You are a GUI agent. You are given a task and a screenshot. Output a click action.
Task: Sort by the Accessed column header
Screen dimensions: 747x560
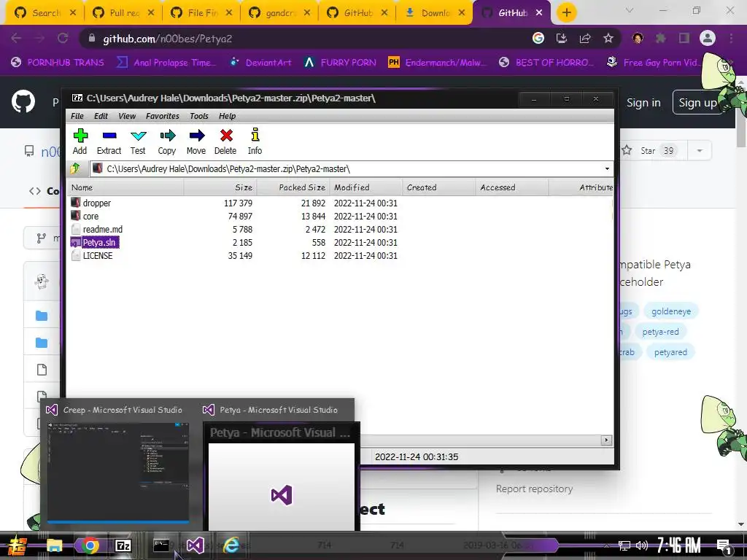click(511, 187)
